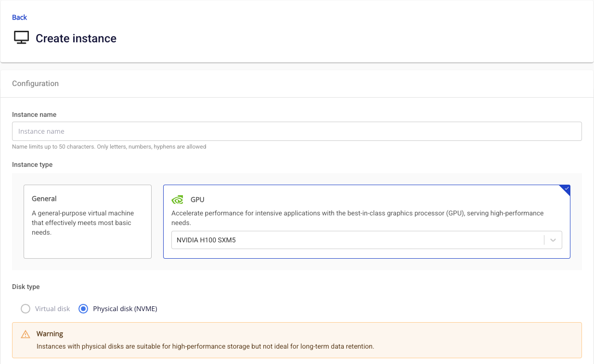Click the NVIDIA logo icon on GPU card

tap(178, 200)
